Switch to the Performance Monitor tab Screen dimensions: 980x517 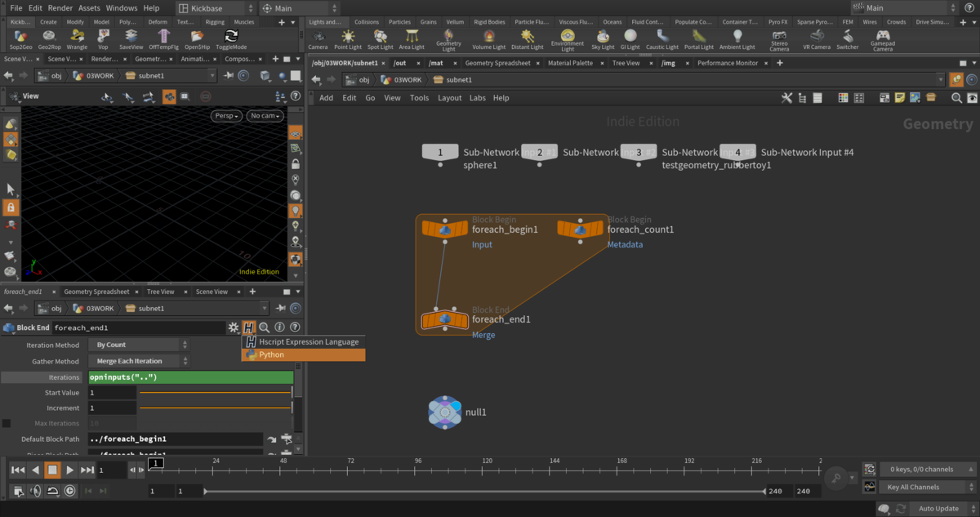pyautogui.click(x=728, y=63)
